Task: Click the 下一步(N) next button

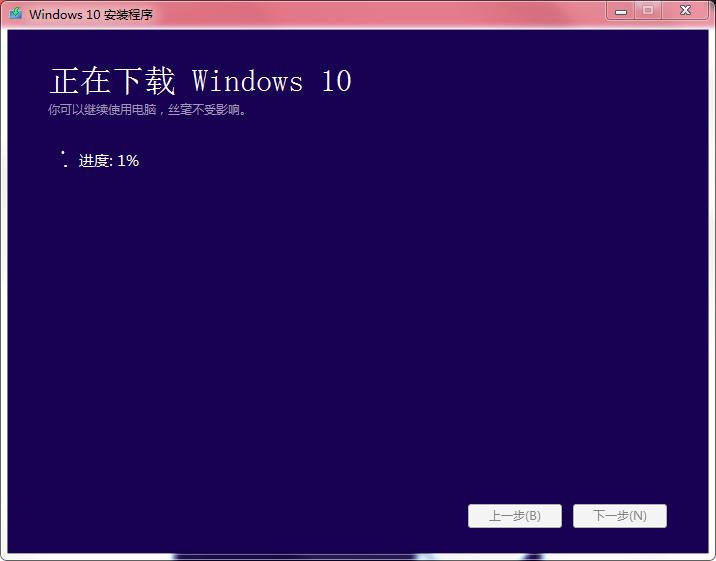Action: (x=620, y=516)
